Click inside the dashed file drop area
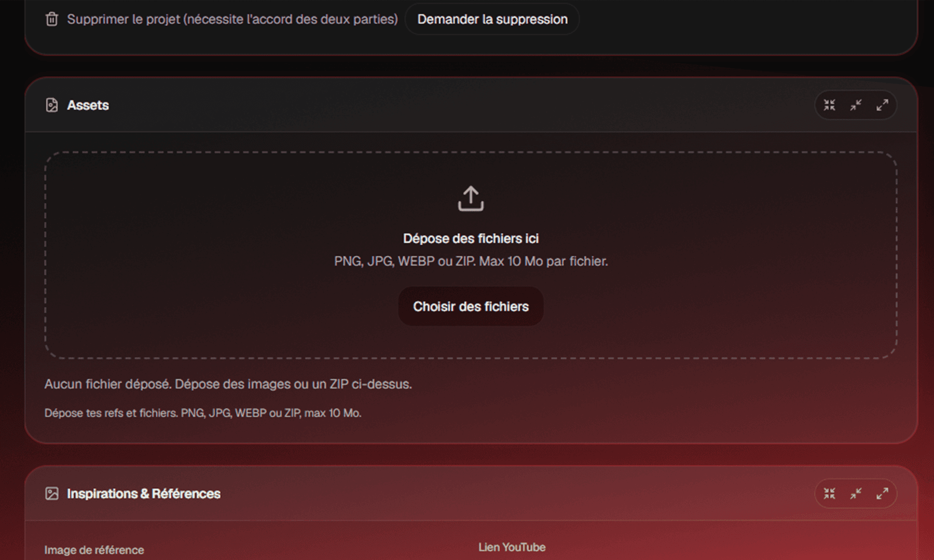This screenshot has height=560, width=934. pos(471,255)
